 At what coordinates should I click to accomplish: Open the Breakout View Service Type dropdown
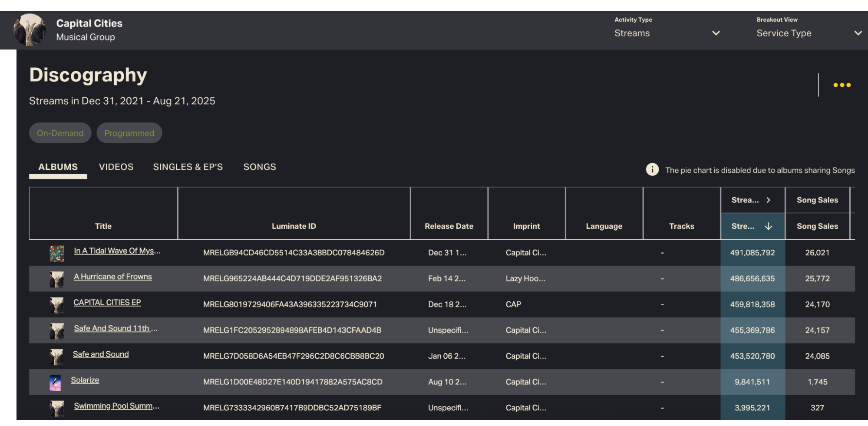tap(809, 33)
